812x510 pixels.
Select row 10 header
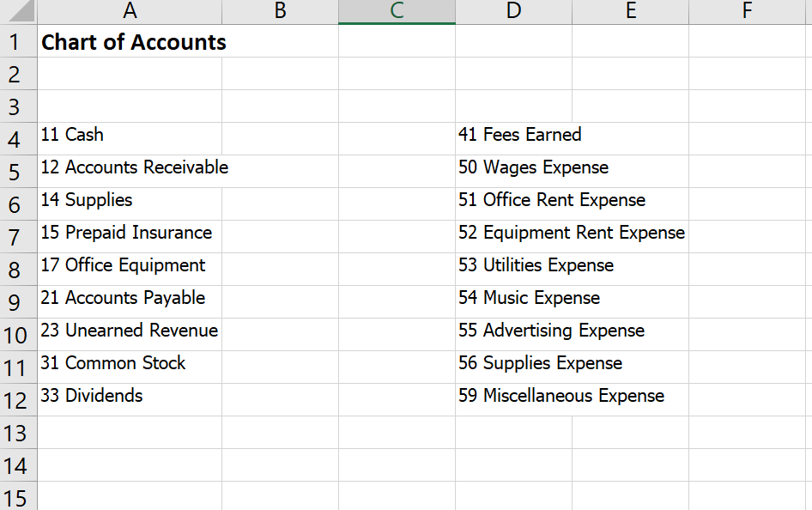(x=19, y=335)
